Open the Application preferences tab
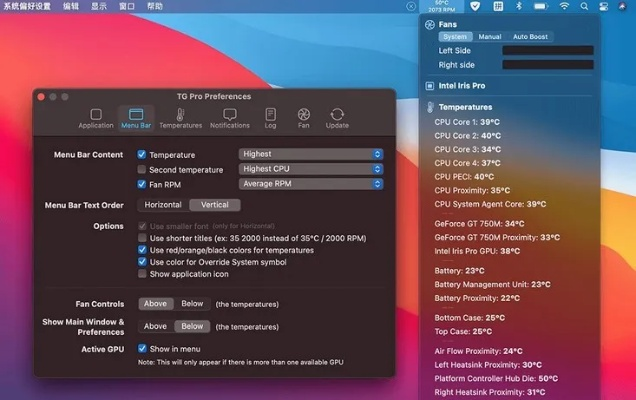This screenshot has width=636, height=400. pyautogui.click(x=96, y=118)
